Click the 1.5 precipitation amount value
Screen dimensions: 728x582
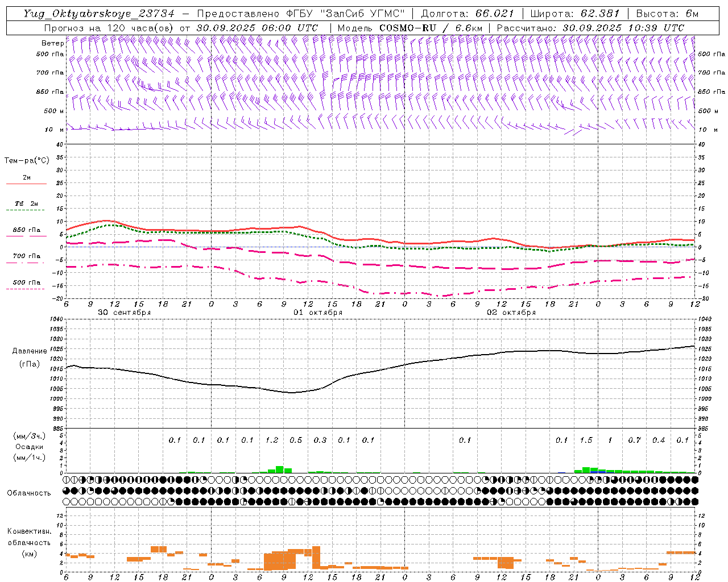tap(586, 440)
